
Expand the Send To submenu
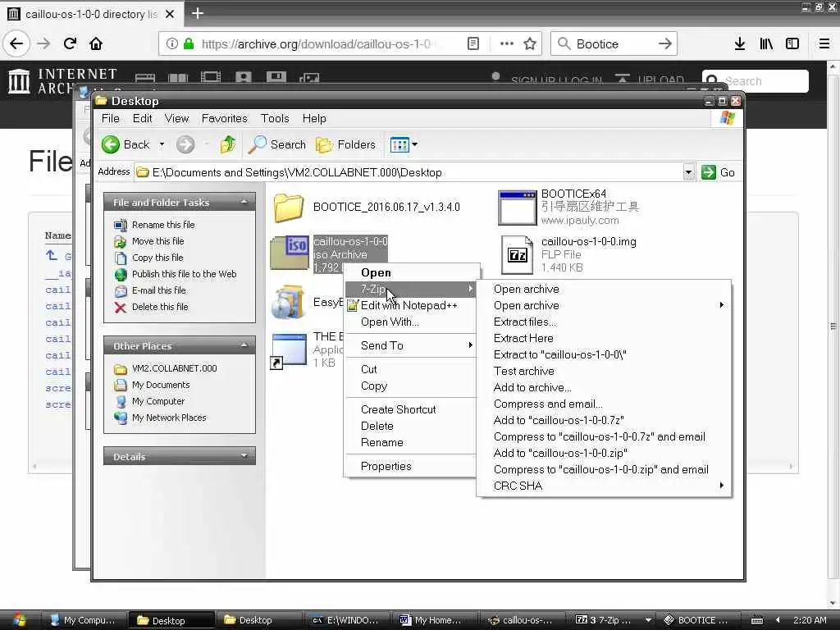coord(410,345)
